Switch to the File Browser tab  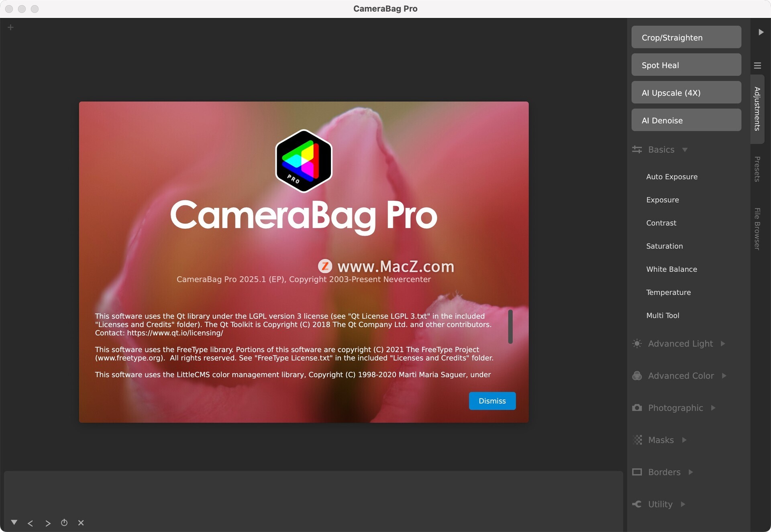[x=757, y=229]
